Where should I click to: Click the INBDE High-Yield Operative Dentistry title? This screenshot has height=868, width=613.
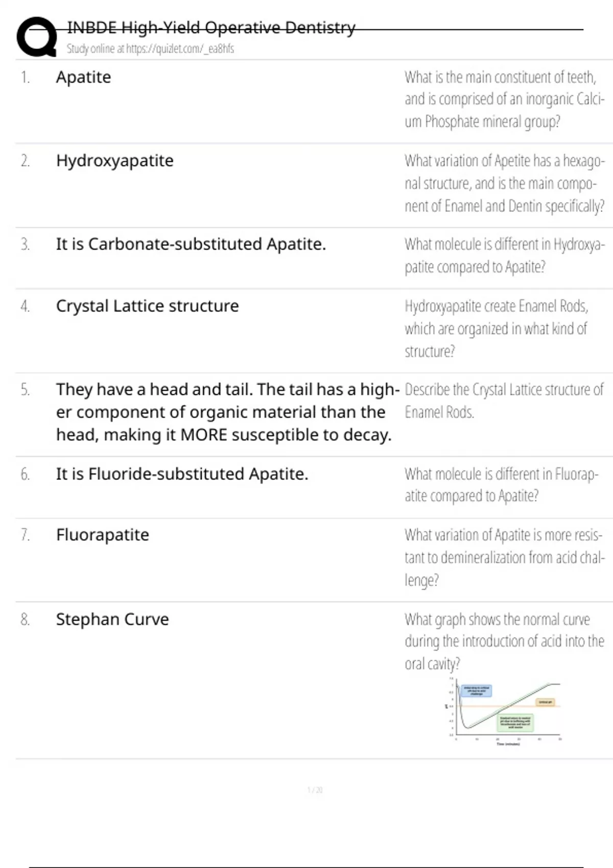[x=211, y=28]
